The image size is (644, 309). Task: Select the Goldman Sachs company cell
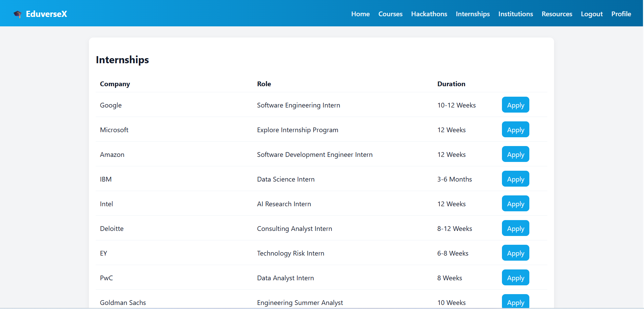tap(123, 303)
